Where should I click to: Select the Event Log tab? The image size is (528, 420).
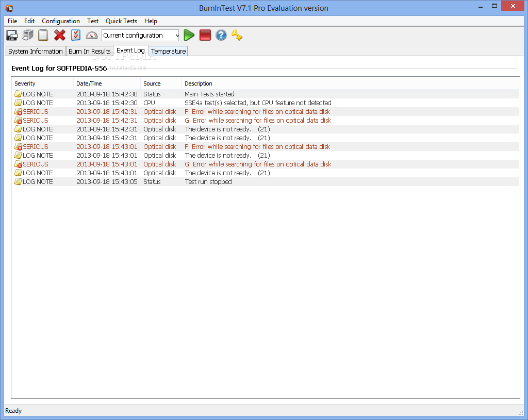tap(130, 51)
